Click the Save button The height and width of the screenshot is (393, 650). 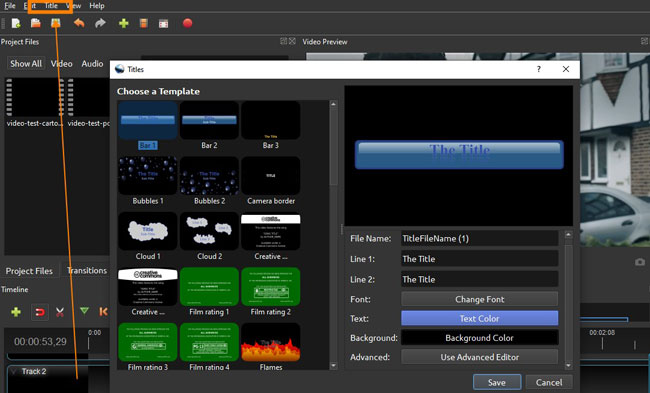click(497, 382)
